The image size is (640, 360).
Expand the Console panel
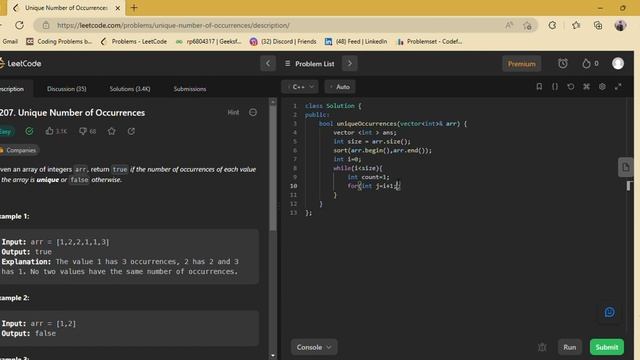[x=314, y=347]
